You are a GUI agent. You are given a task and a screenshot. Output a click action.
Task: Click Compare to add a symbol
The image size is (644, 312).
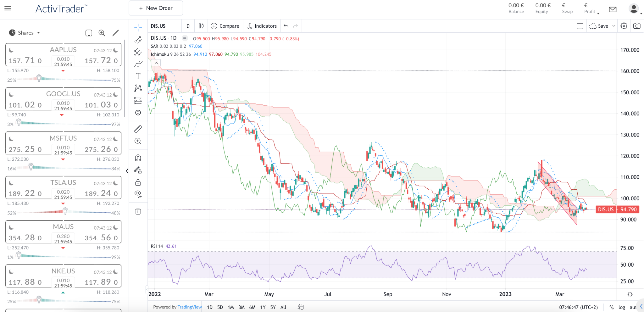[225, 26]
